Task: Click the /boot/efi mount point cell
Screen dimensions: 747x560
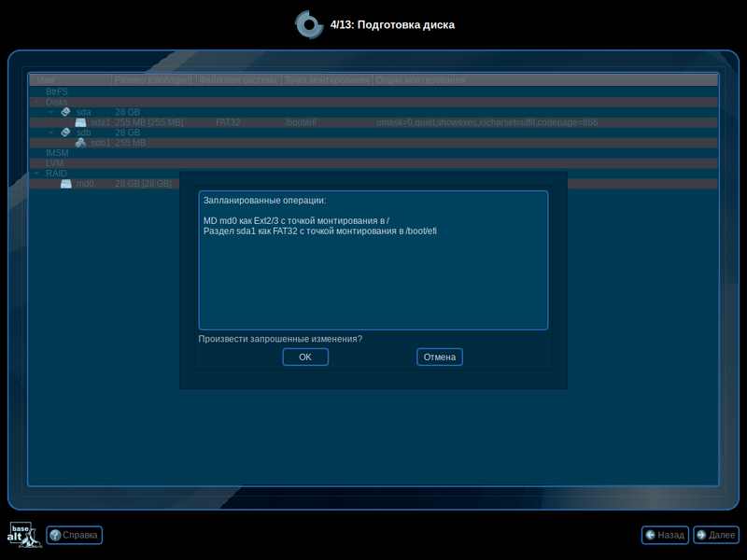Action: point(300,122)
